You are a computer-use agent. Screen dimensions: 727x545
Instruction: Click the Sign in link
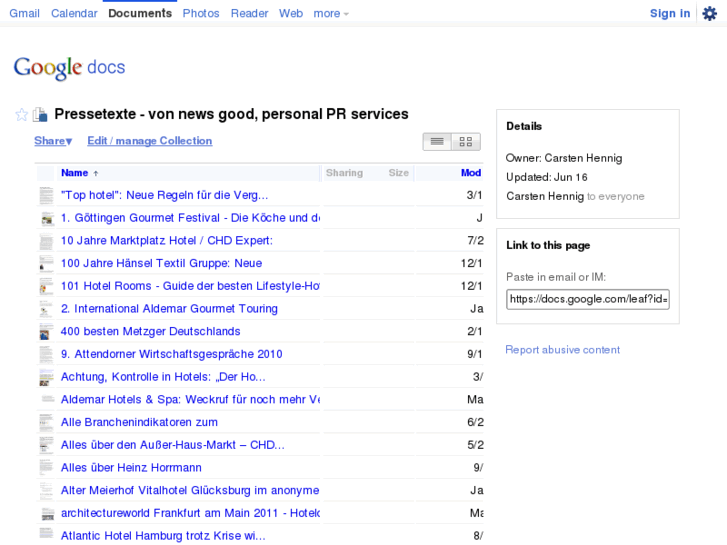pos(670,13)
